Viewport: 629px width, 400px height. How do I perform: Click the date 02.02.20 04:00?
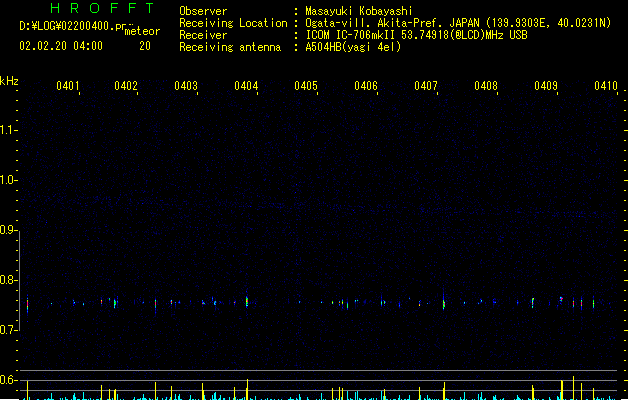[61, 46]
